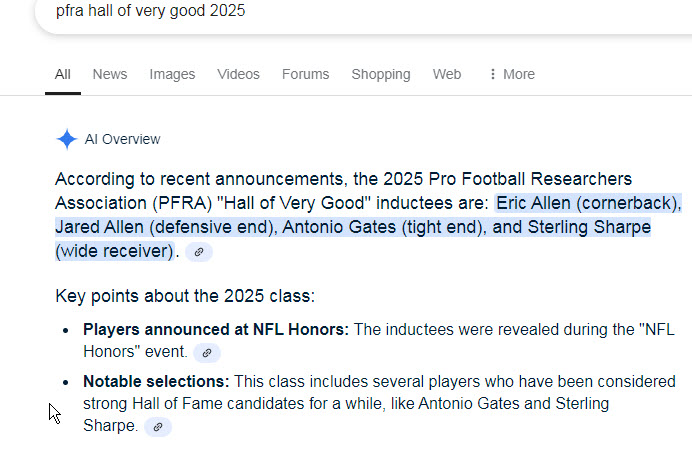The image size is (692, 464).
Task: Click source link icon after Sterling Sharpe paragraph
Action: click(199, 253)
